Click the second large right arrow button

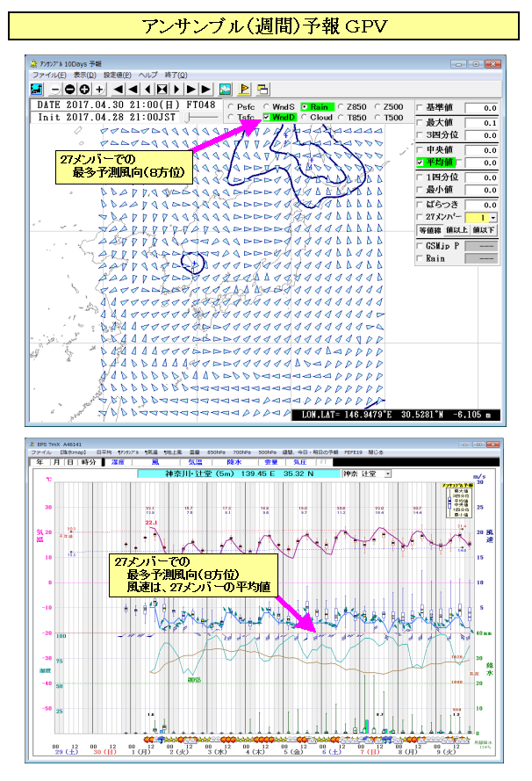point(205,89)
